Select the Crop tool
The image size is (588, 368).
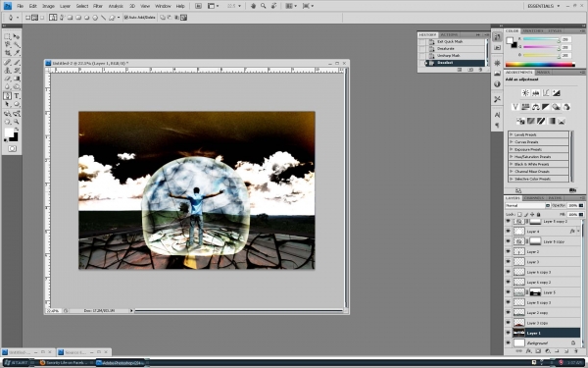tap(7, 53)
